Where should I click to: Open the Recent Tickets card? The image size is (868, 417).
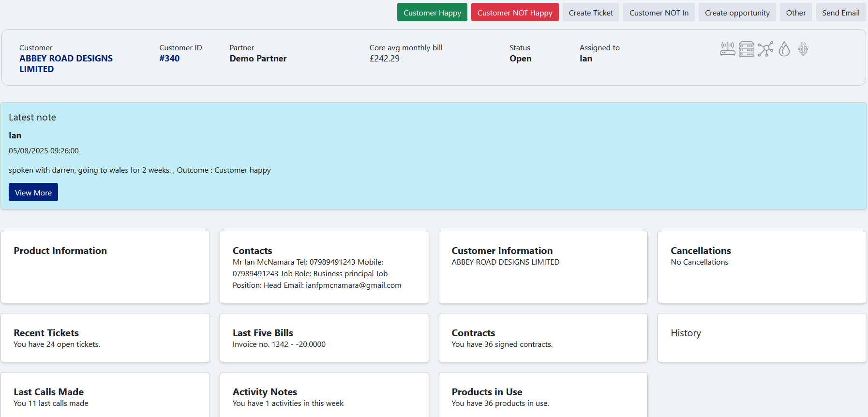[105, 338]
